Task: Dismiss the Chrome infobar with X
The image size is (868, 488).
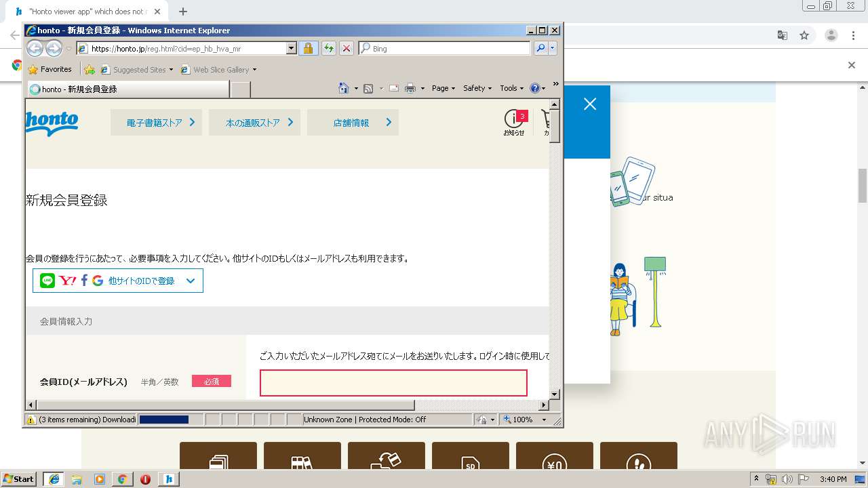Action: click(852, 65)
